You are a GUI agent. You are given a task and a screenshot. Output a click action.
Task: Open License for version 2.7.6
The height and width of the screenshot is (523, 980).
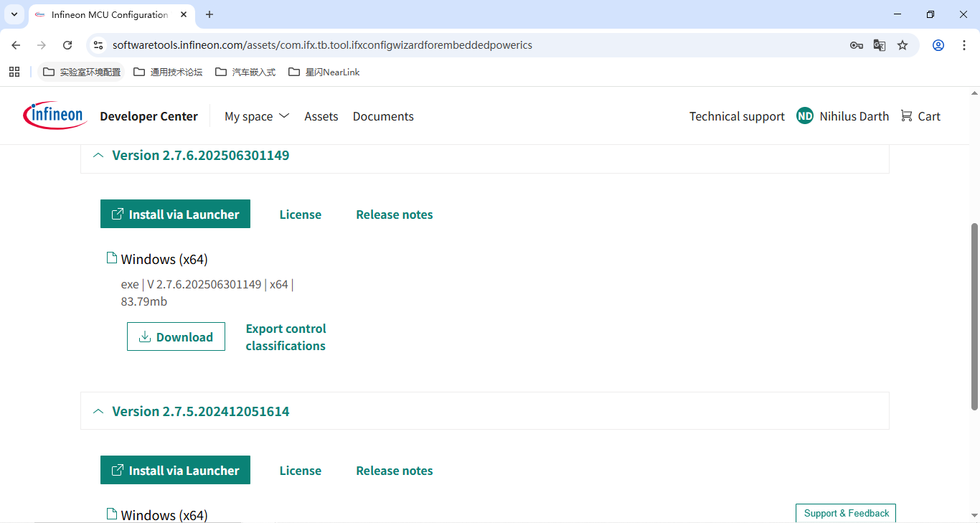[301, 215]
